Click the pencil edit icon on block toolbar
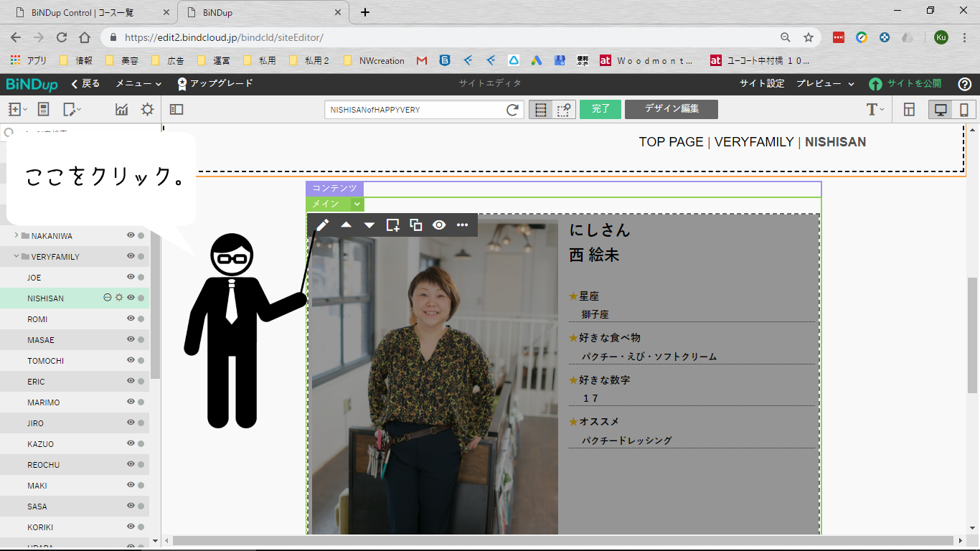Image resolution: width=980 pixels, height=551 pixels. (x=323, y=225)
